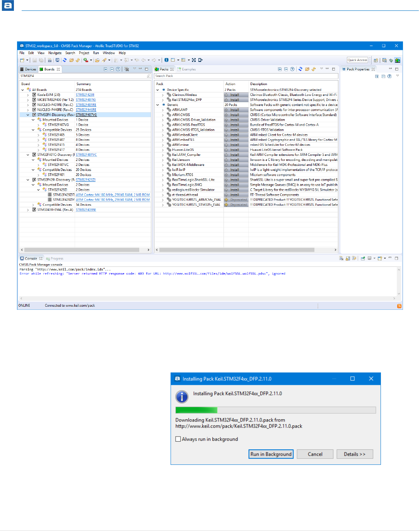Switch to the Devices tab
This screenshot has height=531, width=420.
[28, 69]
